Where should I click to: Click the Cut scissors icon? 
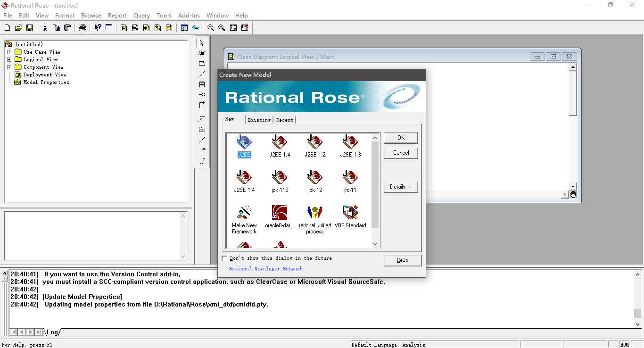tap(45, 28)
